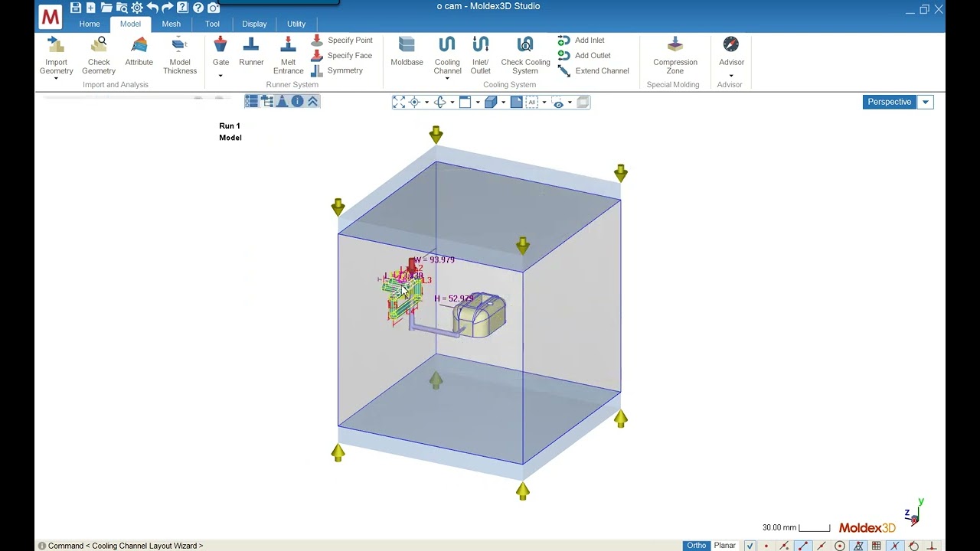
Task: Select the Model ribbon tab
Action: [x=130, y=24]
